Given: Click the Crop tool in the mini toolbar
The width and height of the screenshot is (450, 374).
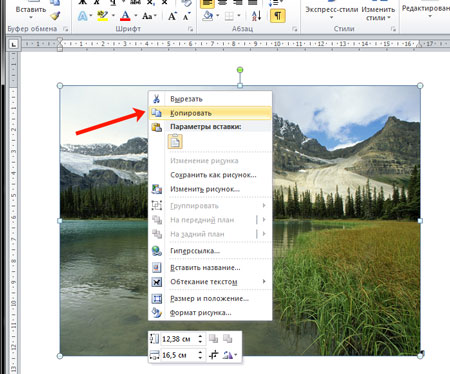Looking at the screenshot, I should click(x=213, y=355).
